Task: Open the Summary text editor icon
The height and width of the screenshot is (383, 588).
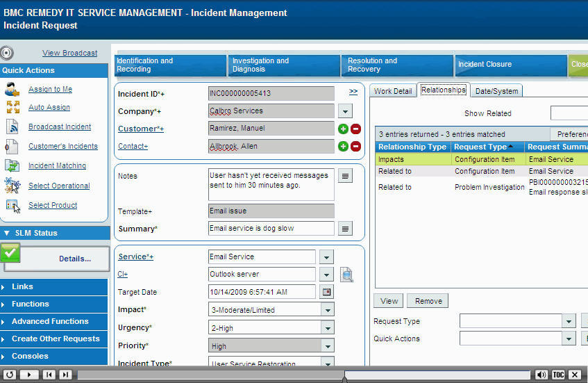Action: [x=346, y=228]
